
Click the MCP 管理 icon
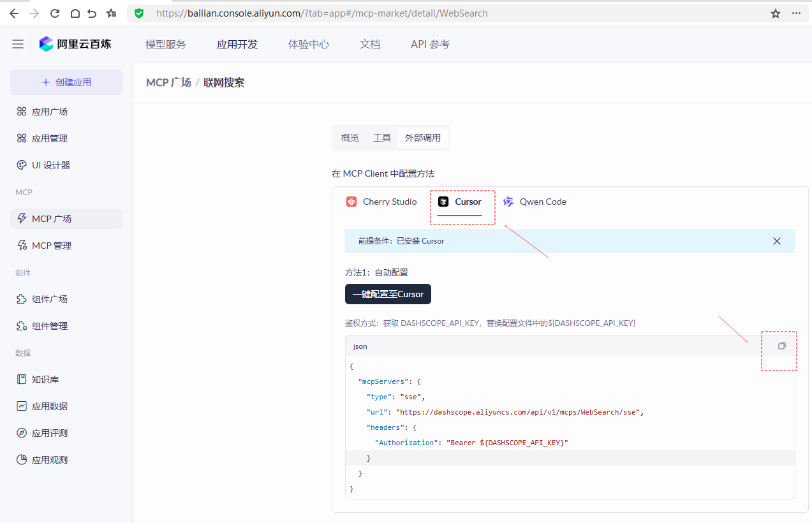click(x=22, y=246)
